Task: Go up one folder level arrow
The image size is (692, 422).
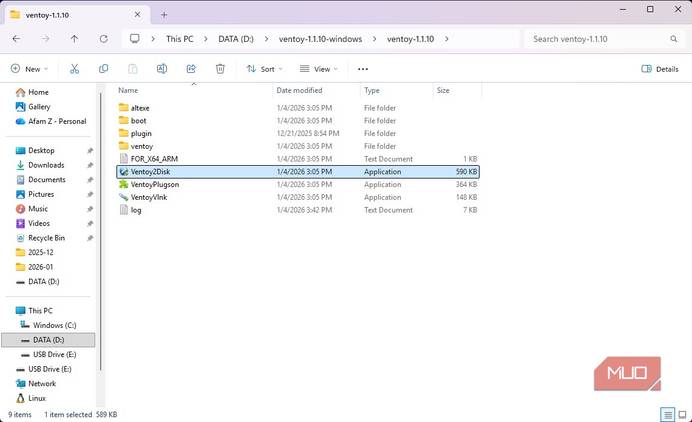Action: click(x=74, y=39)
